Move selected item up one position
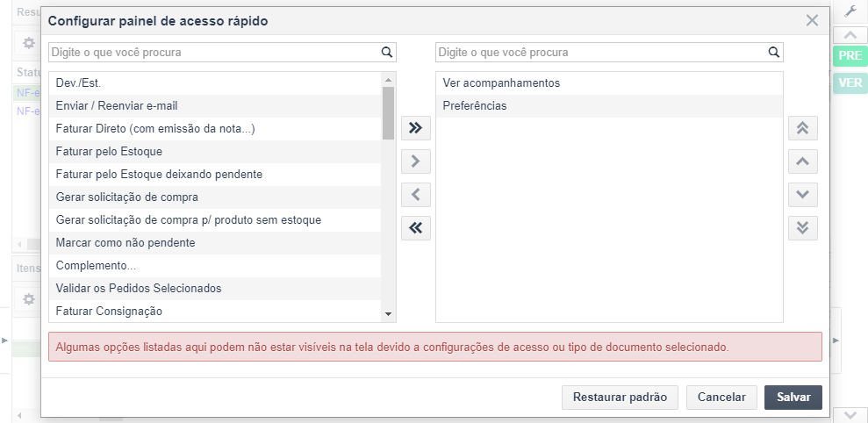Viewport: 868px width, 423px height. coord(803,161)
